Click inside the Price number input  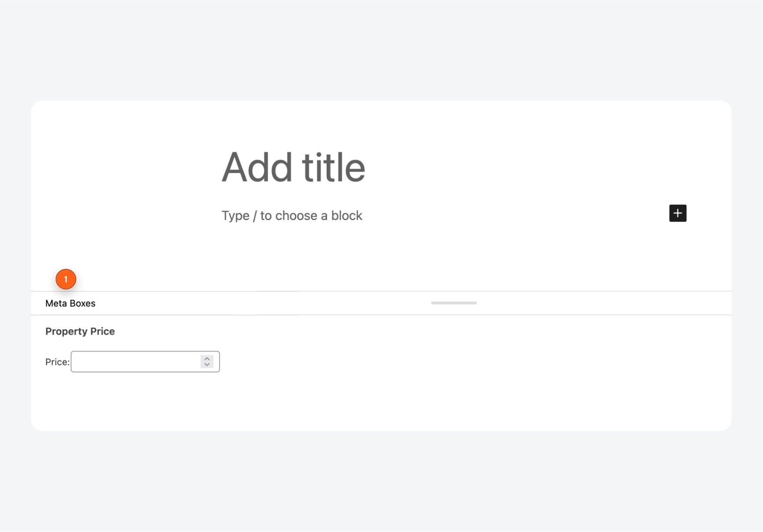(x=134, y=361)
